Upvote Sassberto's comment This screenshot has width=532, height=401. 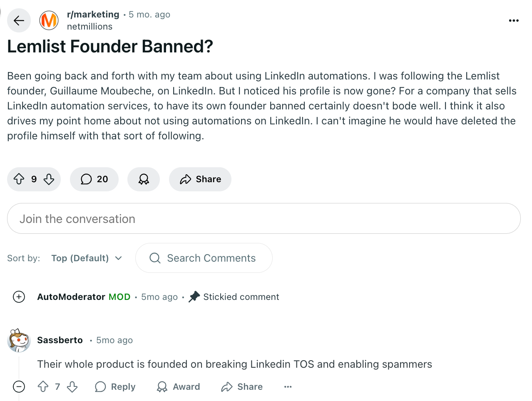[43, 387]
